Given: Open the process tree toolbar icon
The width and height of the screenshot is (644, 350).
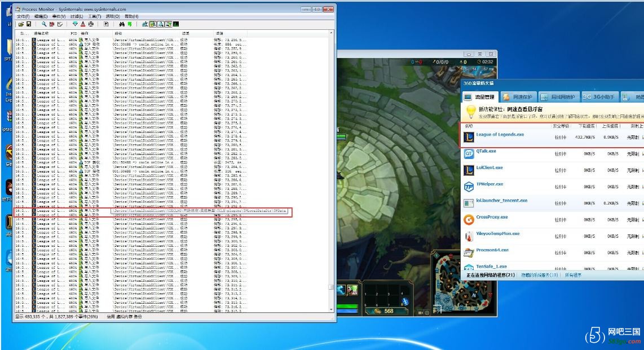Looking at the screenshot, I should click(x=106, y=24).
